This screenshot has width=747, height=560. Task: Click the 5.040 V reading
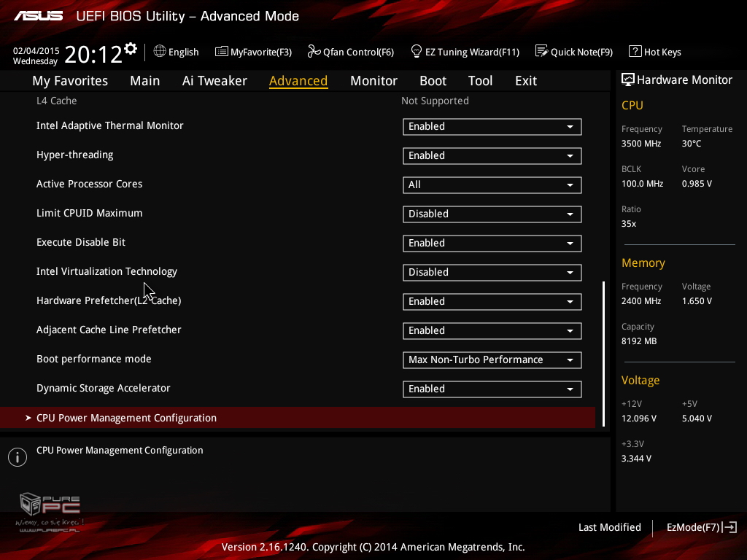697,418
